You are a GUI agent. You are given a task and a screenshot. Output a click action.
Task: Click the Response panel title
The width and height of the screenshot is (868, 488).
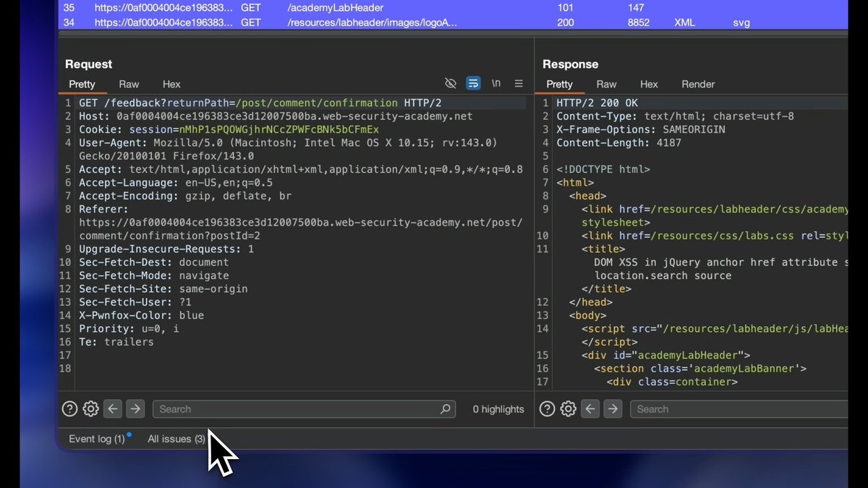coord(571,64)
